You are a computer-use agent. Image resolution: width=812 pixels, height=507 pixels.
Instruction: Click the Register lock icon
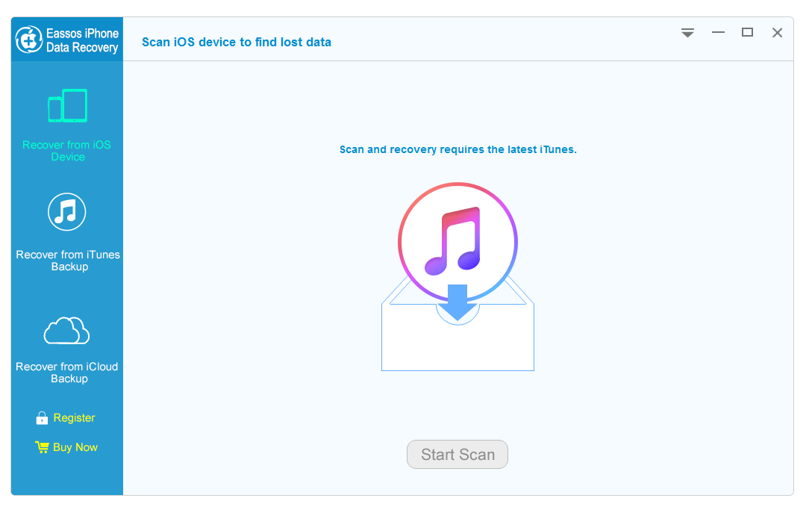click(42, 418)
